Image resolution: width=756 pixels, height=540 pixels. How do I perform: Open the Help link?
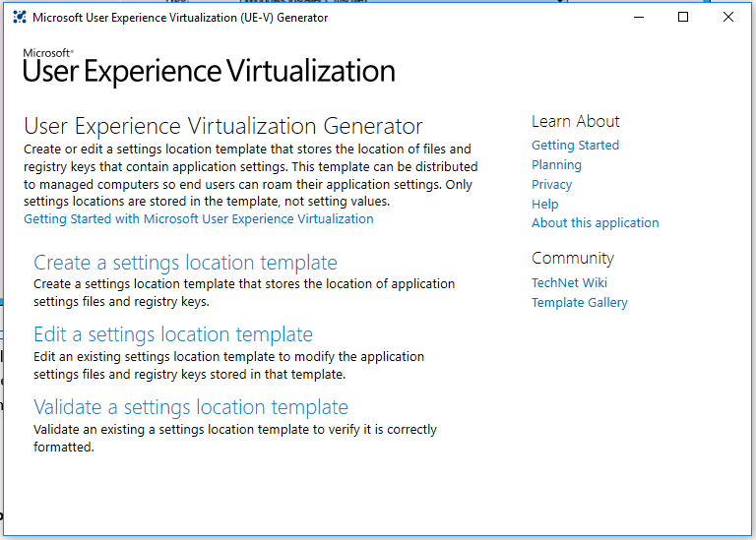pyautogui.click(x=544, y=204)
